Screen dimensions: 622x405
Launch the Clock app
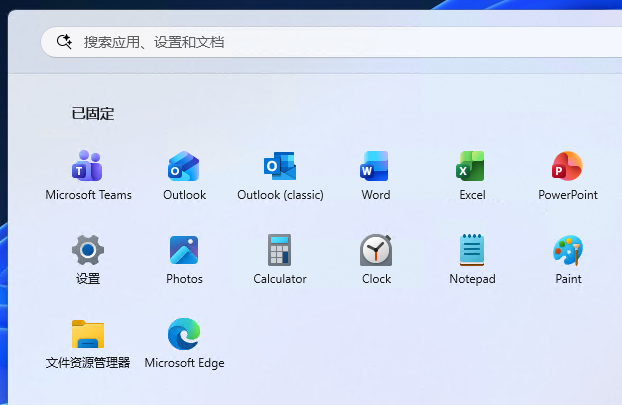376,250
